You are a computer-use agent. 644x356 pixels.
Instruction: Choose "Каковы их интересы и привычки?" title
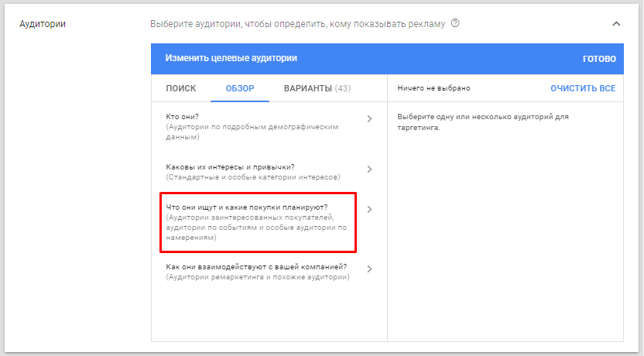point(230,167)
